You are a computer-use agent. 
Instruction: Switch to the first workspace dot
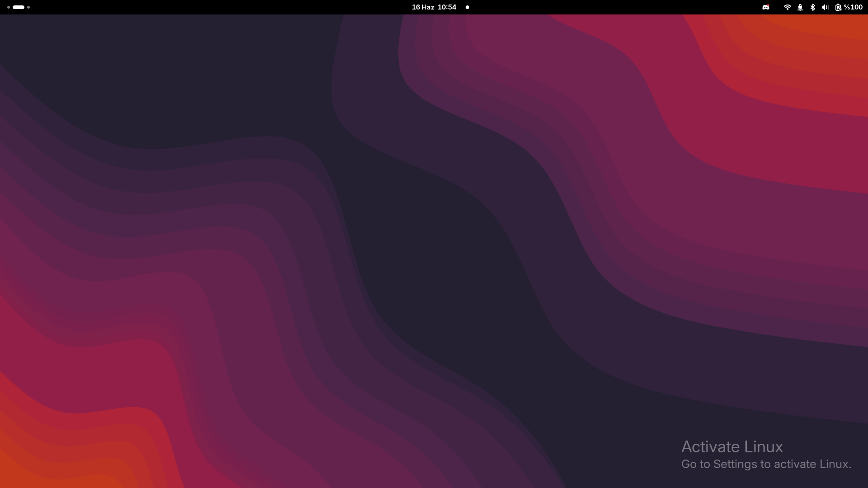[9, 7]
